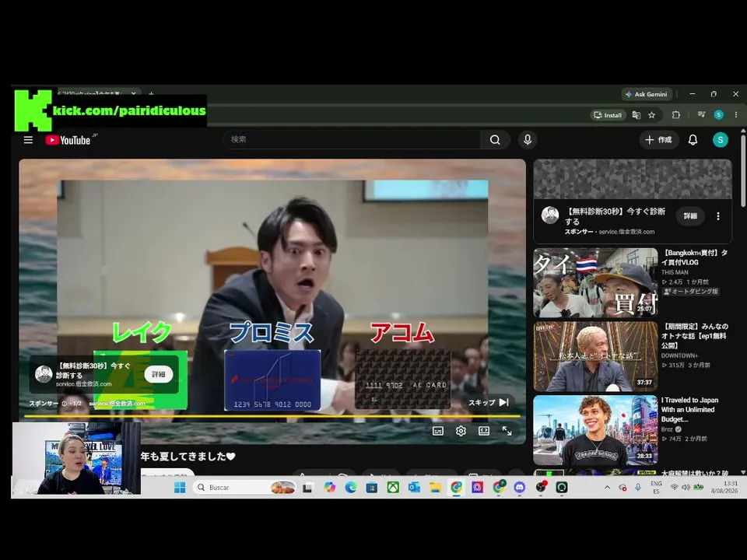
Task: Click the title I Traveled to Japan With an Unlimited Budget
Action: click(x=689, y=410)
